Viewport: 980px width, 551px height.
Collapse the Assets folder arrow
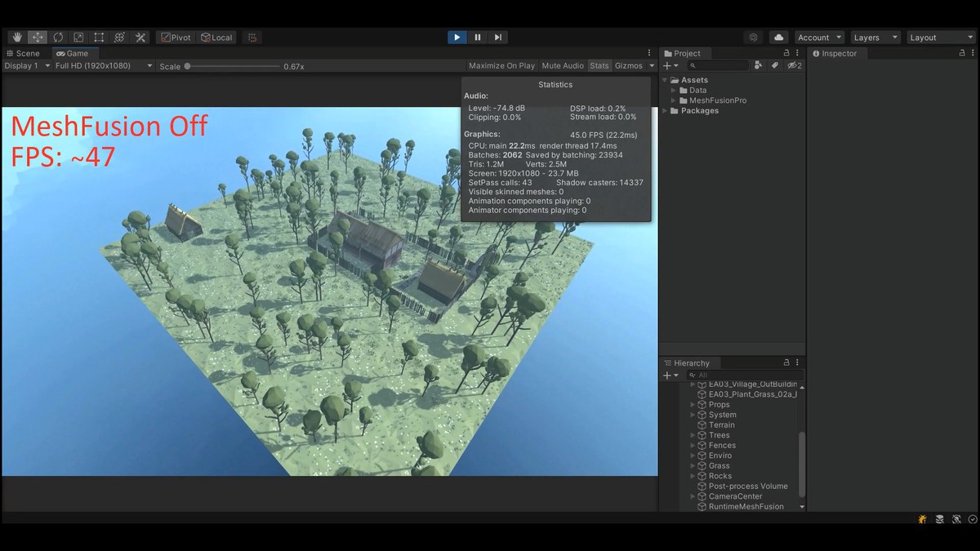point(665,80)
